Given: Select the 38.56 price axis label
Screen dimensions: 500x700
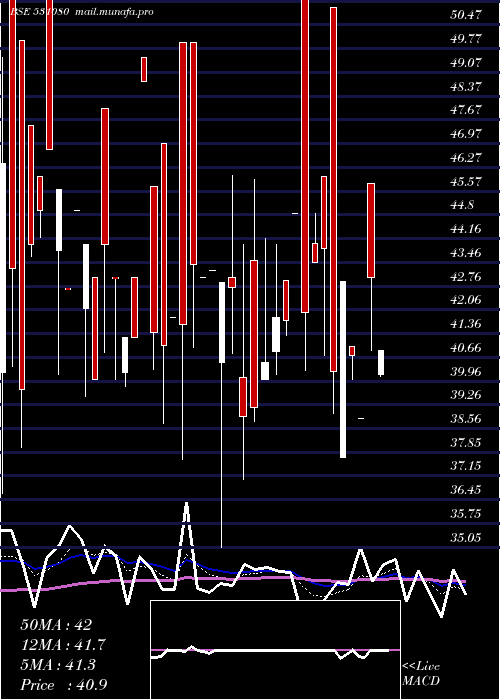Looking at the screenshot, I should 466,419.
